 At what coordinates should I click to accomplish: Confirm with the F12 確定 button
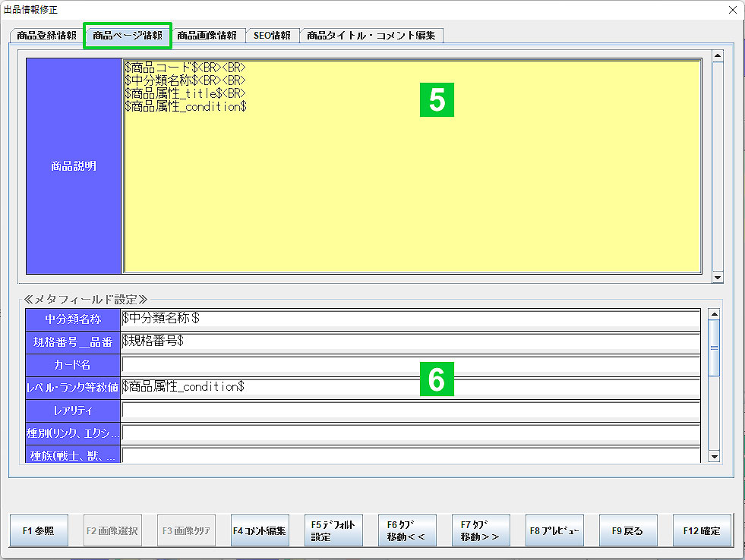pos(702,531)
